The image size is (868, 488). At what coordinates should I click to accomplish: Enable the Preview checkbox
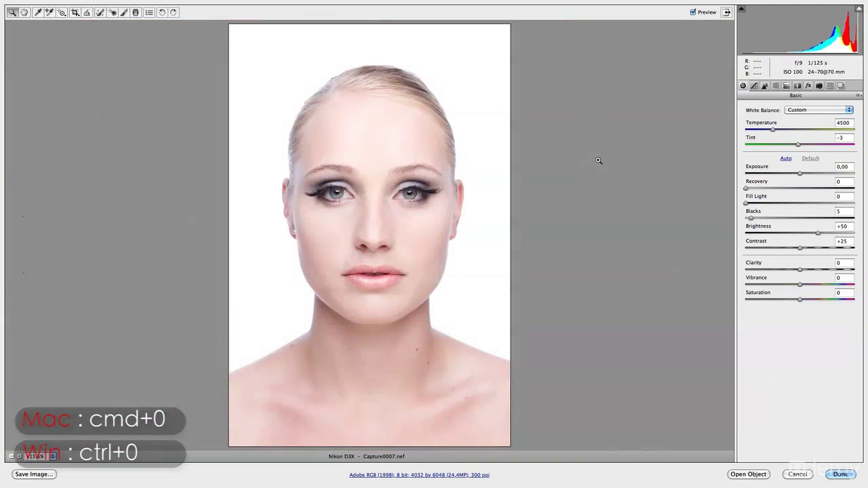(x=693, y=12)
